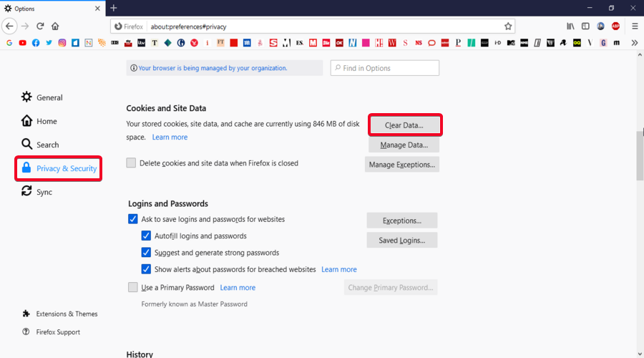Screen dimensions: 644x358
Task: Bookmark this page with the star icon
Action: click(508, 26)
